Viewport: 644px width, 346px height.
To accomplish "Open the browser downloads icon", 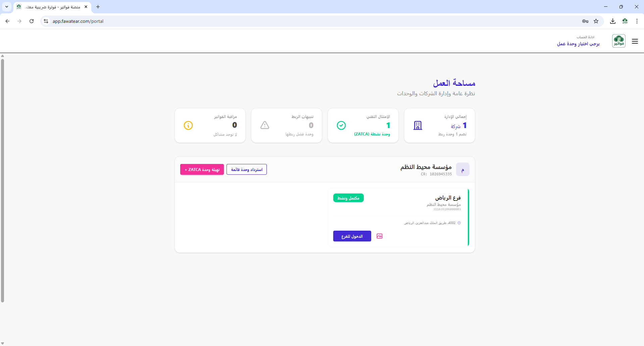I will [x=613, y=21].
